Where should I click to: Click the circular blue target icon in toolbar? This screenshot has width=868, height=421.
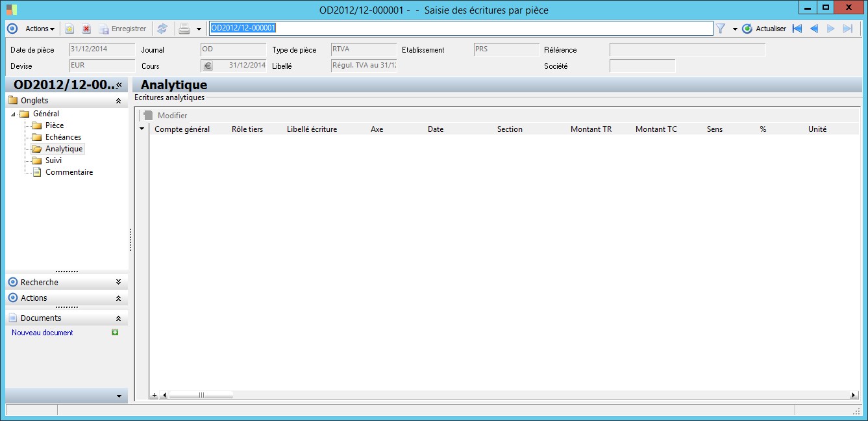tap(12, 29)
